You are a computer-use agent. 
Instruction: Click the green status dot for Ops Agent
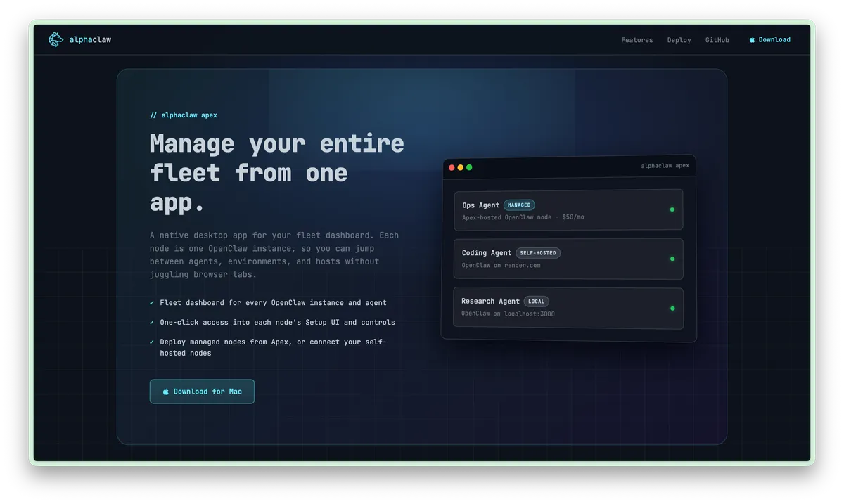click(672, 209)
